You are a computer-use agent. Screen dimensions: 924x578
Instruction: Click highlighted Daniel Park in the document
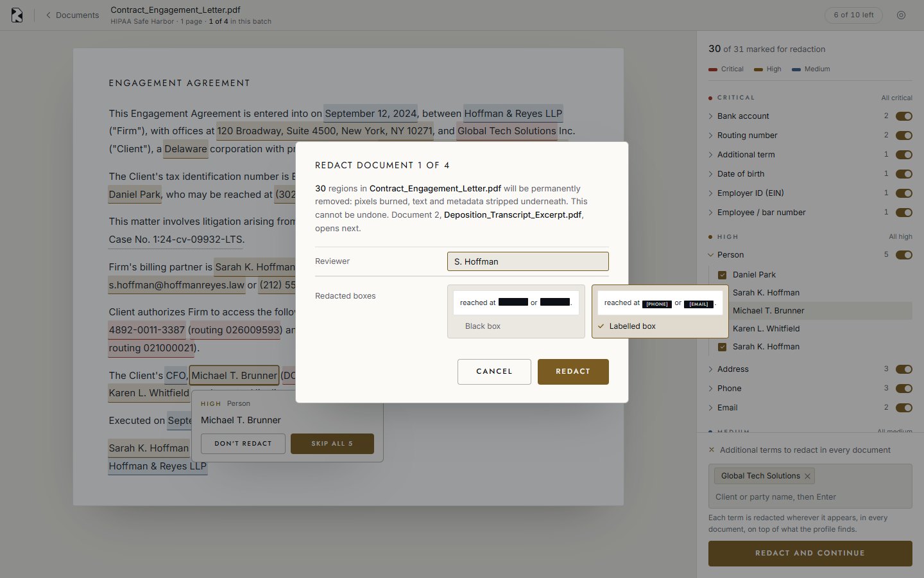tap(135, 195)
